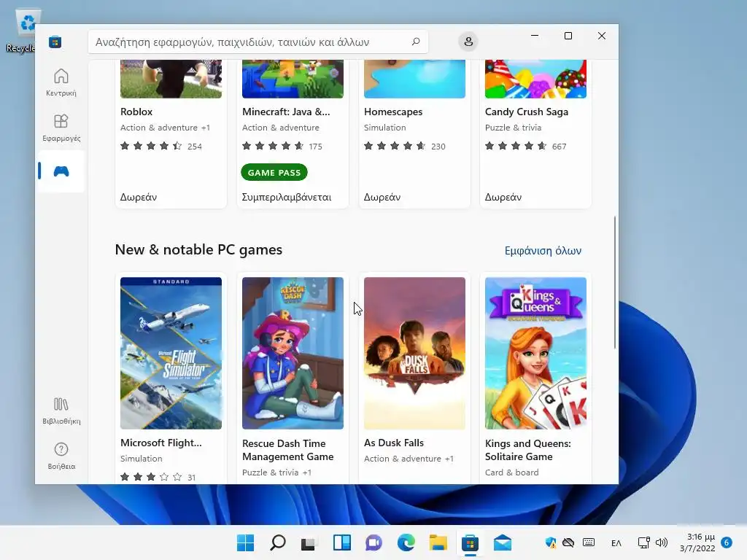Switch input language ΕΛ indicator
747x560 pixels.
coord(616,542)
